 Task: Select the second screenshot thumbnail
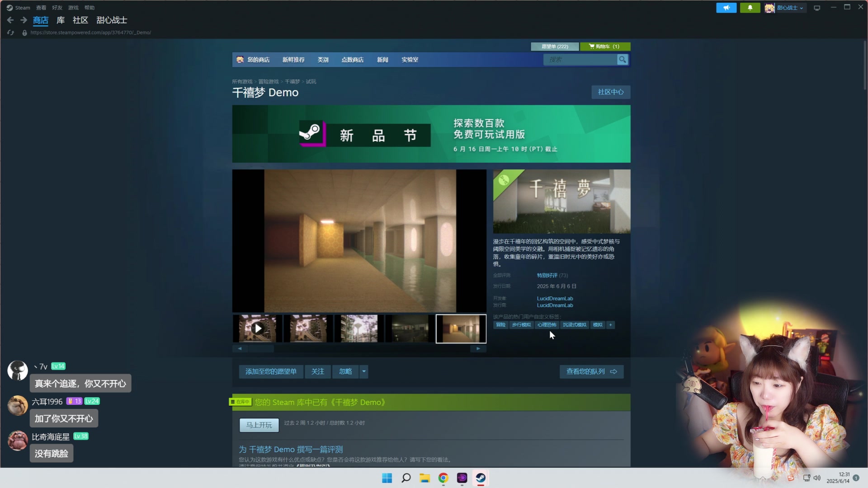coord(308,328)
